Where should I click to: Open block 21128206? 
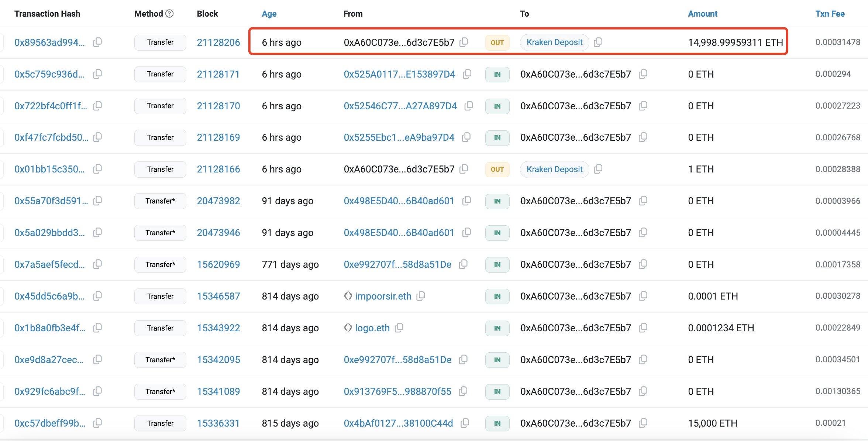pos(218,42)
